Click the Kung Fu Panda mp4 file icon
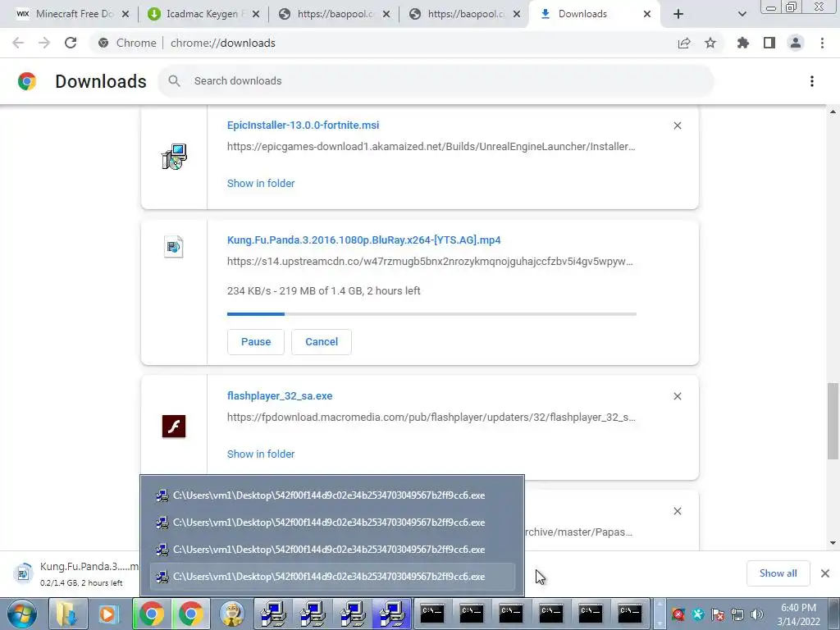 click(x=174, y=247)
